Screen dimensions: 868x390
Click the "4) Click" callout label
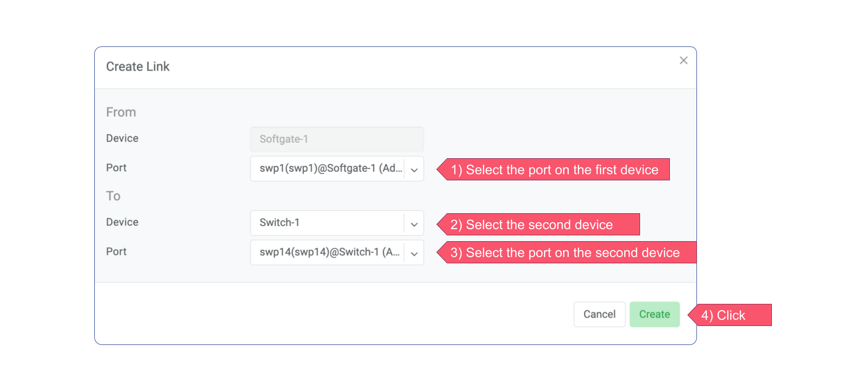point(730,315)
